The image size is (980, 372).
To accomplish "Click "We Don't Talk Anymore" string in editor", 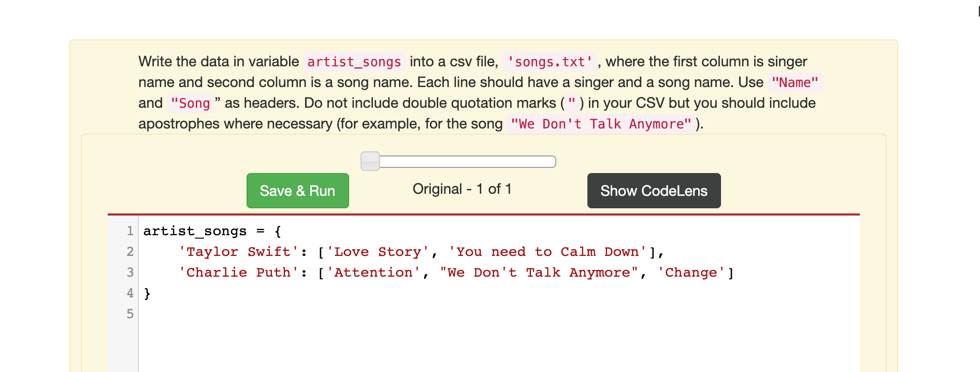I will (x=539, y=273).
